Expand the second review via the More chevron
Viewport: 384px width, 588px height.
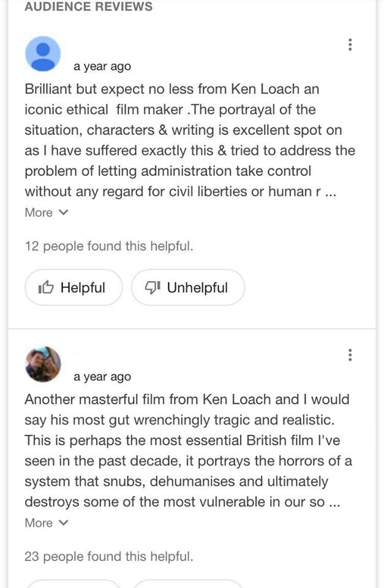(x=63, y=522)
